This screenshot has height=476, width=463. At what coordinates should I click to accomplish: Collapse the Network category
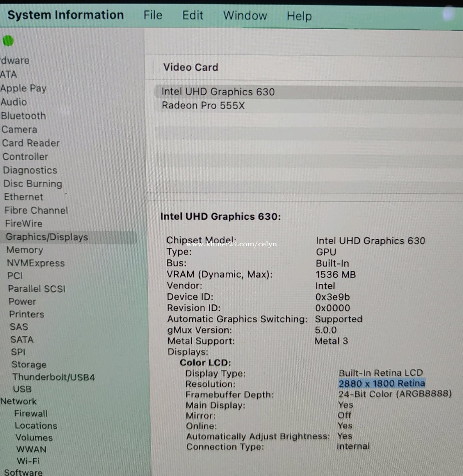click(18, 401)
